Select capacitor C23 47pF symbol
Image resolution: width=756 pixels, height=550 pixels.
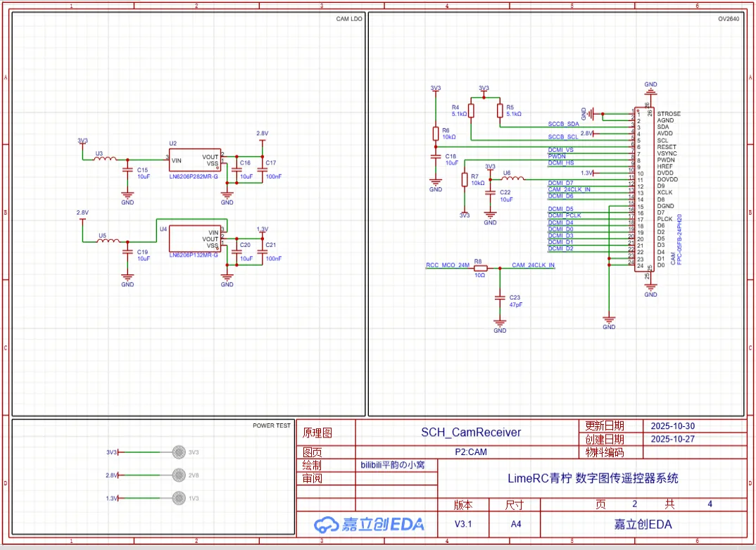(500, 298)
